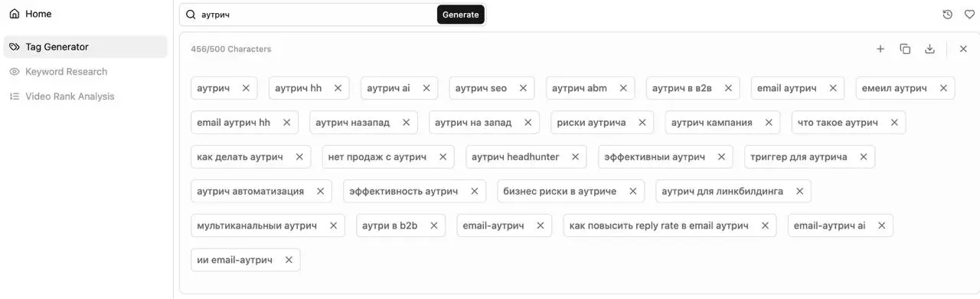Remove the tag нет продаж с аутрич
The image size is (980, 299).
(x=443, y=156)
